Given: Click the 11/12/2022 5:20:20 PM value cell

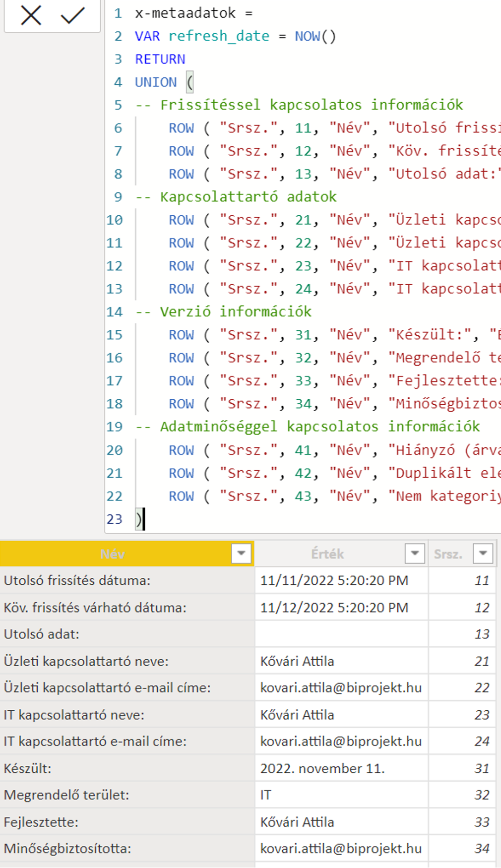Looking at the screenshot, I should (334, 608).
